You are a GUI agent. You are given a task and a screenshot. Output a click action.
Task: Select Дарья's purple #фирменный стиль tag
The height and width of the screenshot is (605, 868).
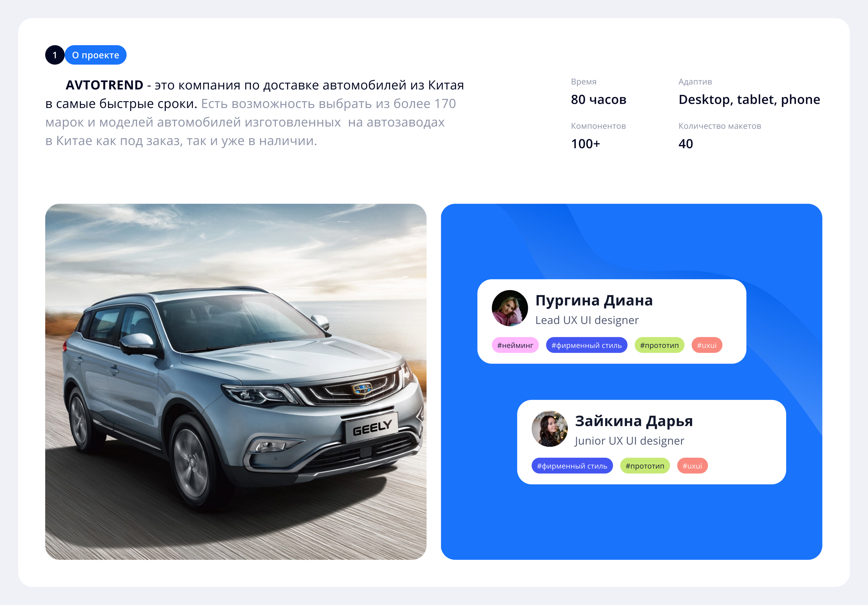(572, 466)
